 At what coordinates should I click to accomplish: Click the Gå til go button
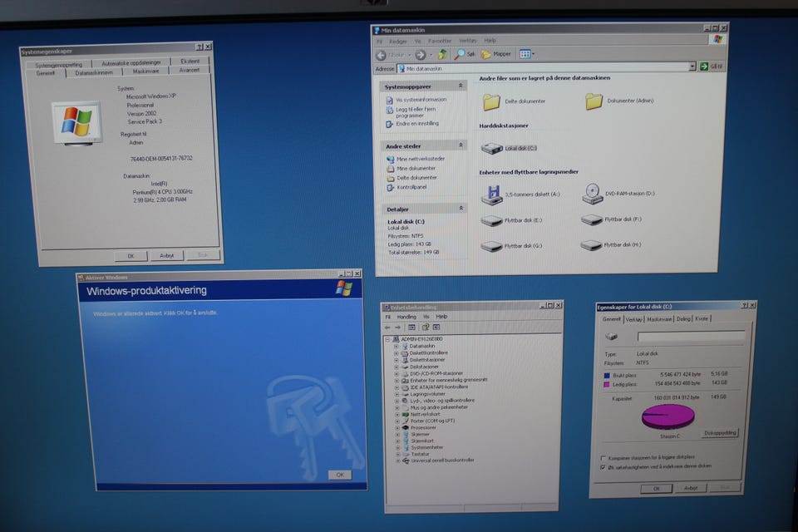pos(711,66)
